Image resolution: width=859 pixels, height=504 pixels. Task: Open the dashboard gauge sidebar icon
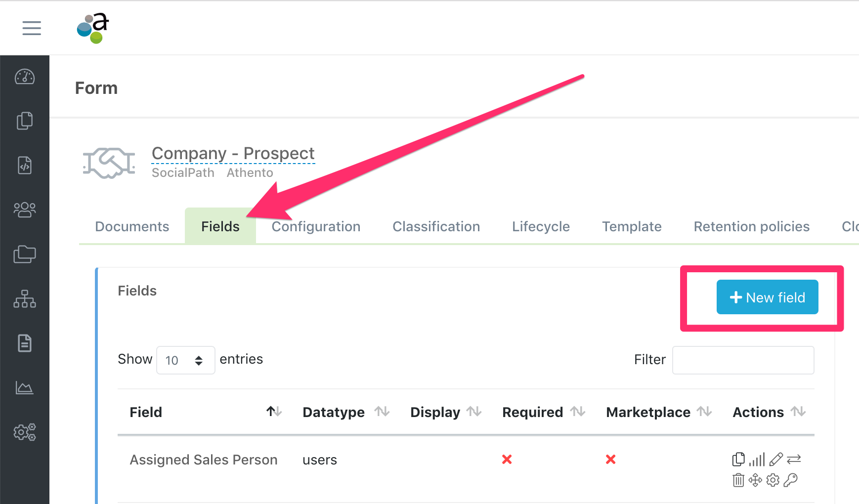click(25, 77)
